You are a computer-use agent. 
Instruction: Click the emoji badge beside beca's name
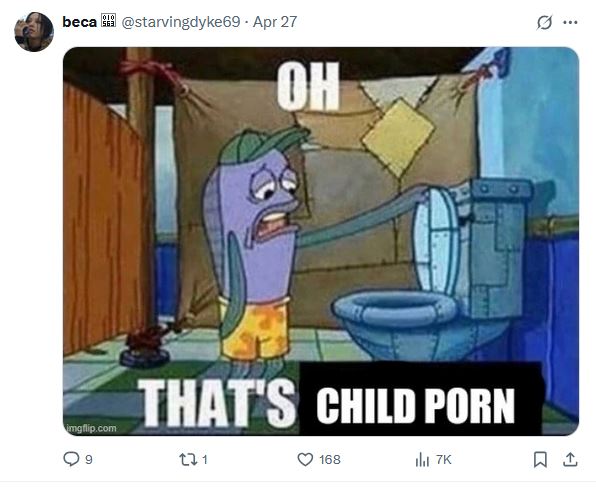tap(109, 21)
